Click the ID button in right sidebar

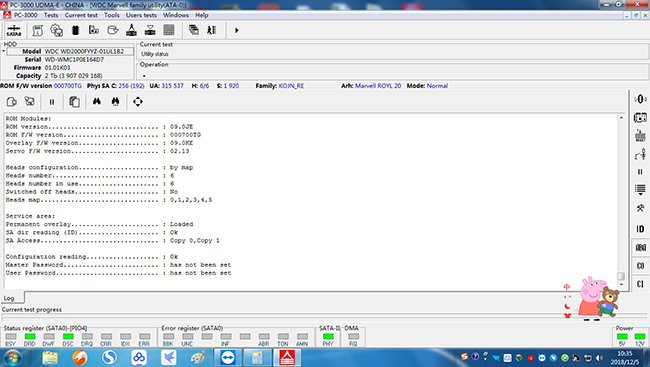point(640,229)
